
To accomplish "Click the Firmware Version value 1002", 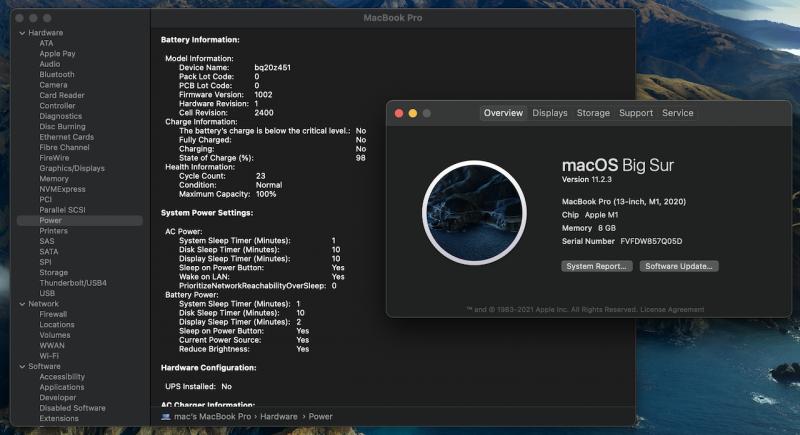I will click(x=263, y=95).
